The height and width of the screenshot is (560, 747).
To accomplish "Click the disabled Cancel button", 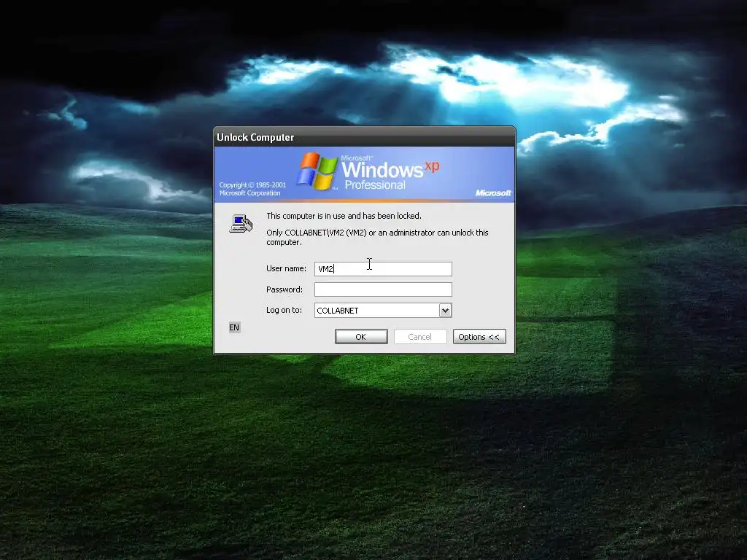I will point(420,337).
